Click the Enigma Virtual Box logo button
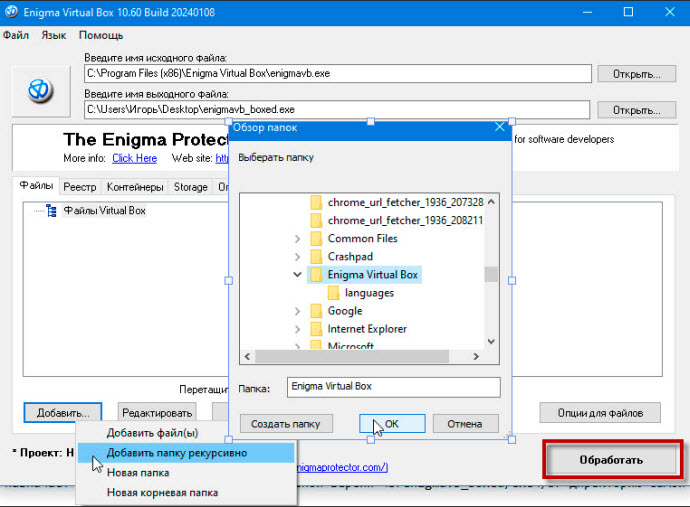This screenshot has height=507, width=690. tap(41, 91)
